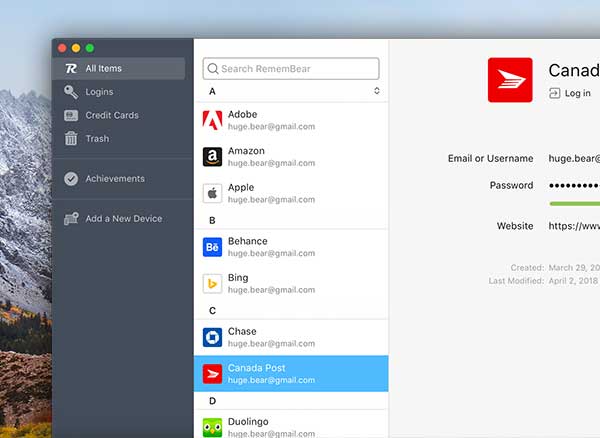Open the Logins category
The width and height of the screenshot is (600, 438).
99,92
